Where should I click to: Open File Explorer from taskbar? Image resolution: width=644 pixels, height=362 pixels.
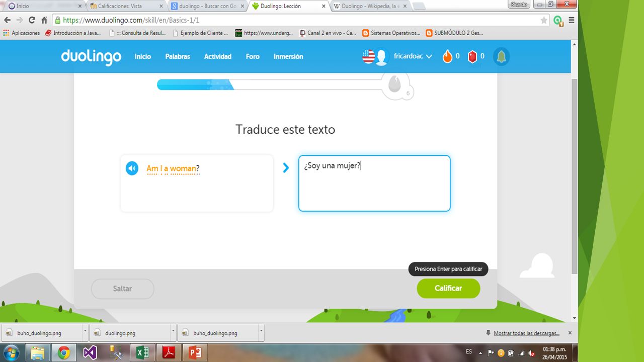(x=37, y=352)
